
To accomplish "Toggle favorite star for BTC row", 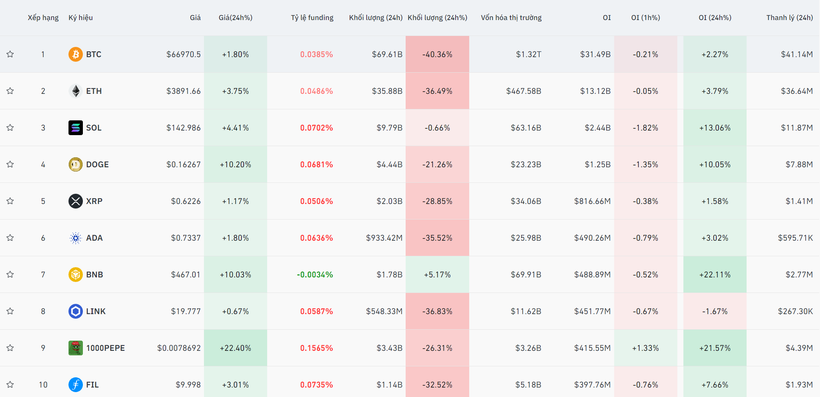I will pos(10,54).
